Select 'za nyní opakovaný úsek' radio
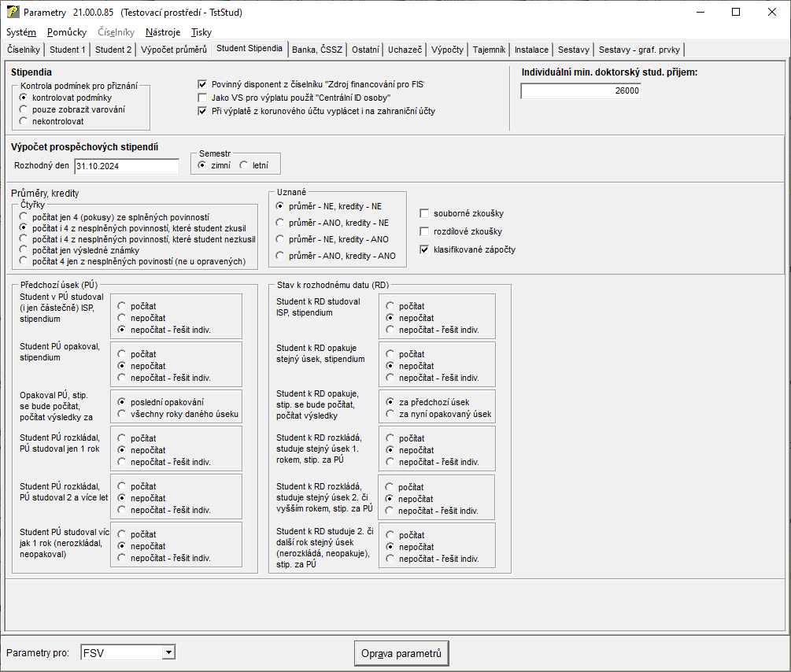Viewport: 791px width, 672px height. point(390,414)
